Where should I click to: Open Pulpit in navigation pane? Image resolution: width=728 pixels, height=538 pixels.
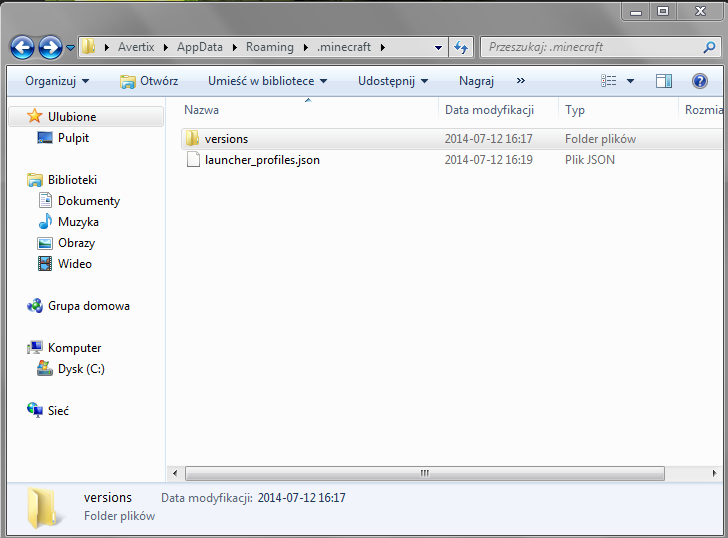[73, 138]
